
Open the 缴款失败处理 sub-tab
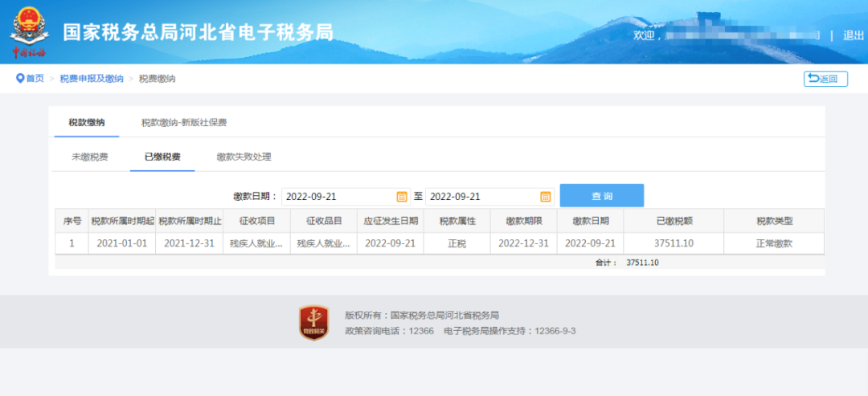(x=244, y=157)
